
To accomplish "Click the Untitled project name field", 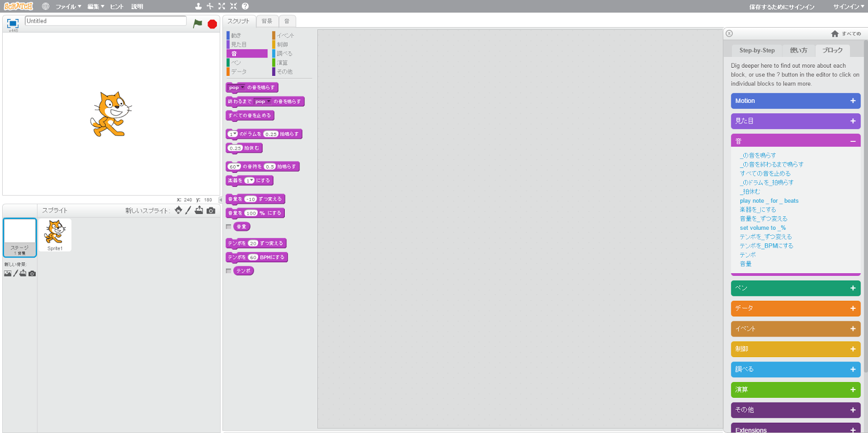I will [x=106, y=21].
